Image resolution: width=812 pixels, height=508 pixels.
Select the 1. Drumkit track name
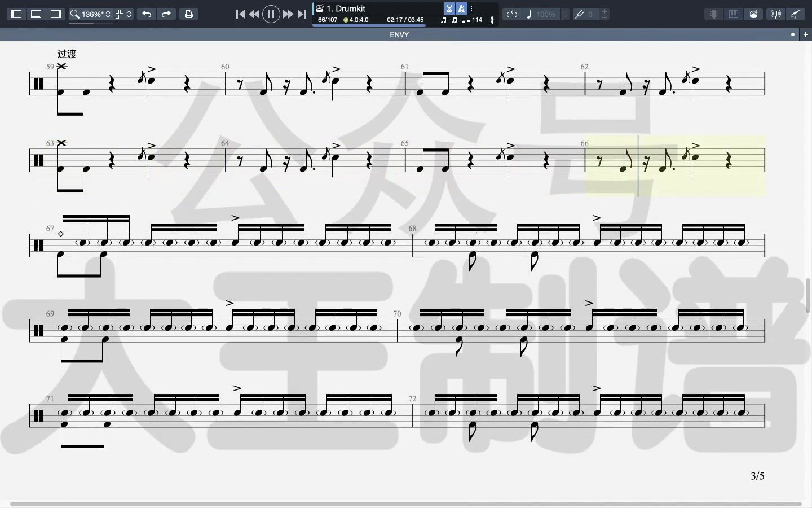[x=346, y=8]
